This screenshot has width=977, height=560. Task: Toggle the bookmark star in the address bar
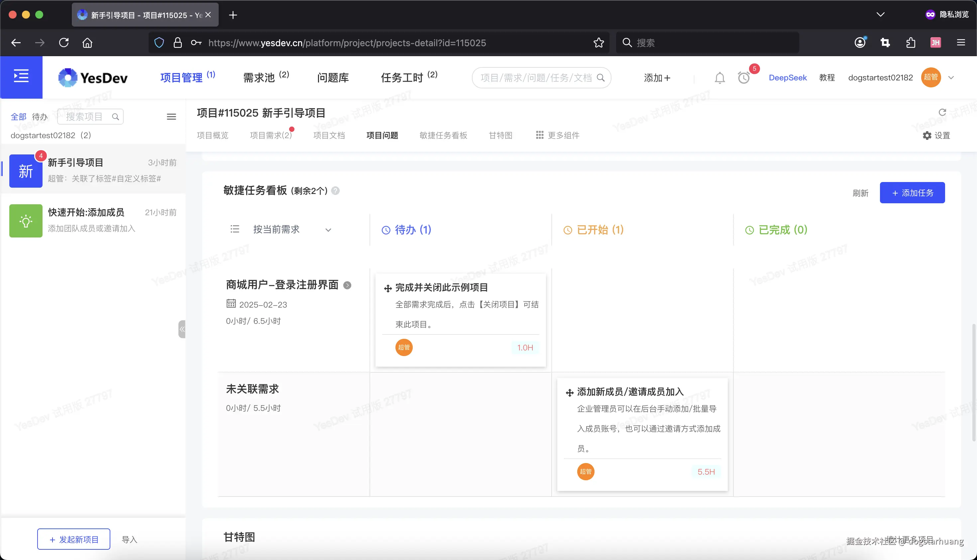[x=599, y=42]
